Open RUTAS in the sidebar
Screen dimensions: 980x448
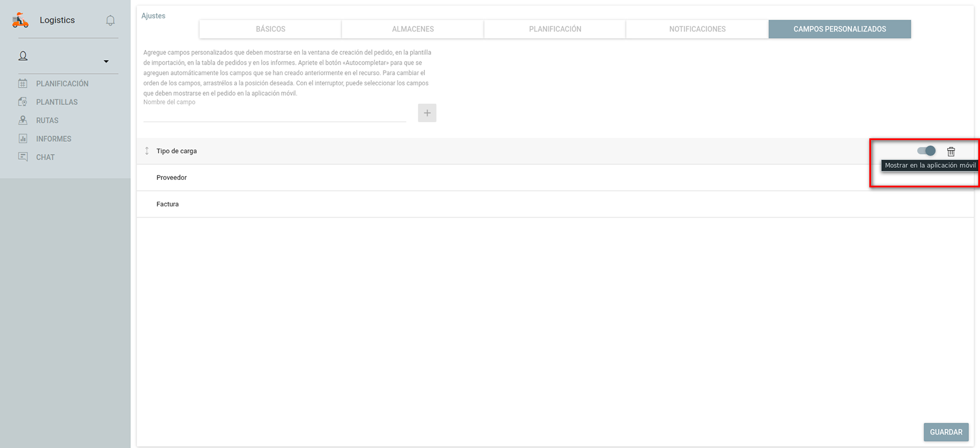point(47,121)
